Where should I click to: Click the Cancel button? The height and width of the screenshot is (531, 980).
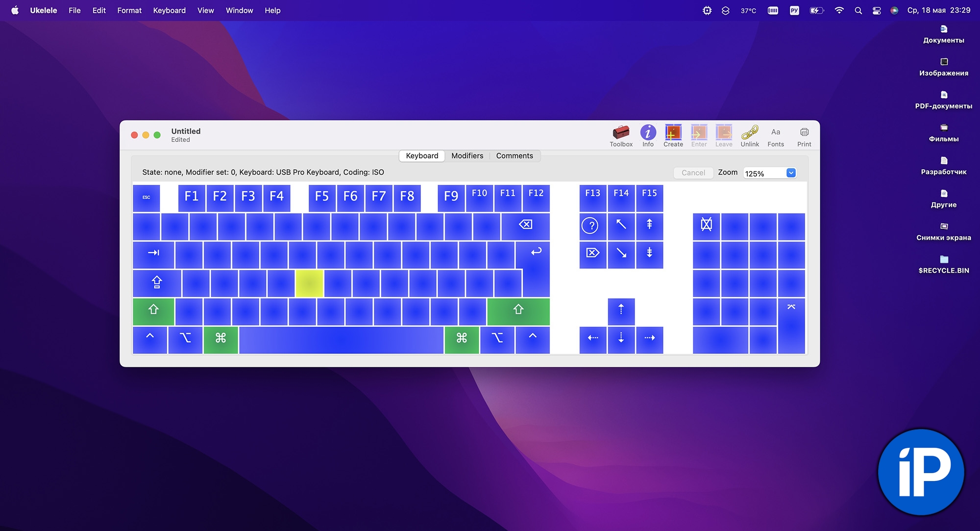click(693, 173)
